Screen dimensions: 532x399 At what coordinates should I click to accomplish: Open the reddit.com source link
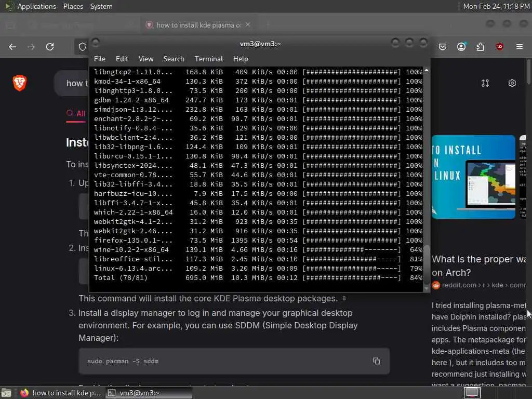point(478,285)
